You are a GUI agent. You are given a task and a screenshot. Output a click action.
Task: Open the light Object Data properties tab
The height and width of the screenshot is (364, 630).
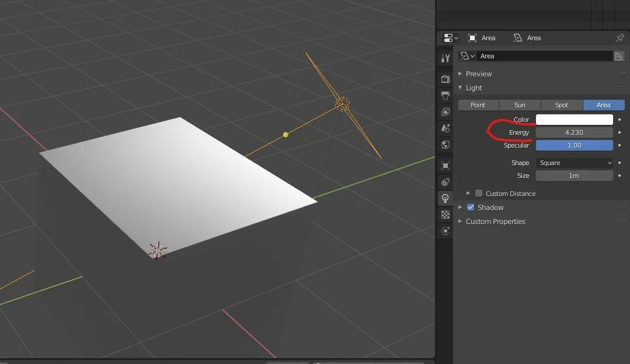(445, 198)
